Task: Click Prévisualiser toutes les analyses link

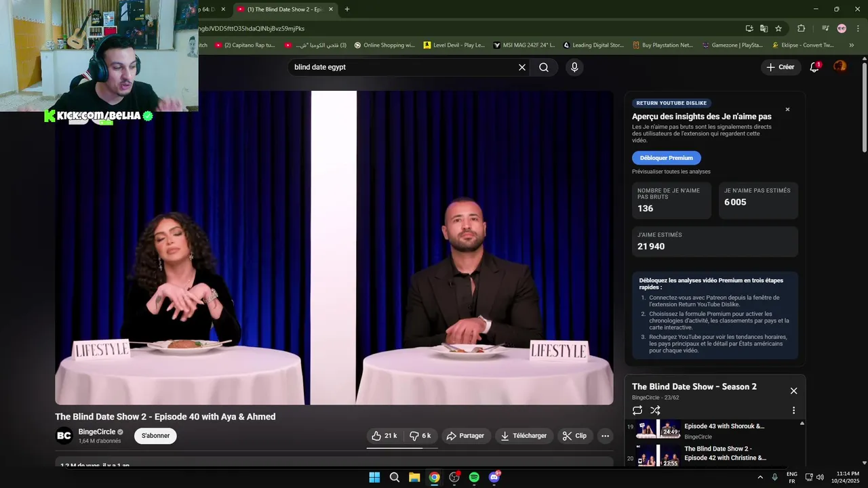Action: (671, 171)
